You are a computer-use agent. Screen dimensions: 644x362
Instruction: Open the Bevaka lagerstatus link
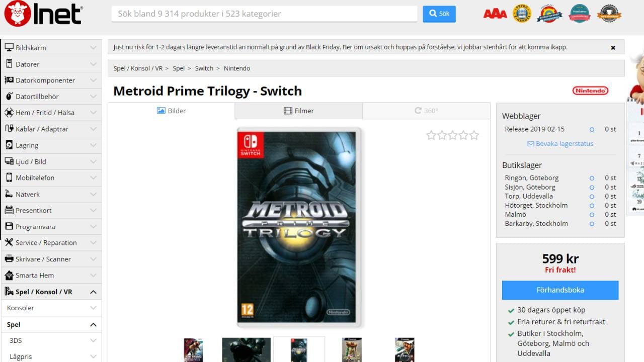[x=560, y=143]
